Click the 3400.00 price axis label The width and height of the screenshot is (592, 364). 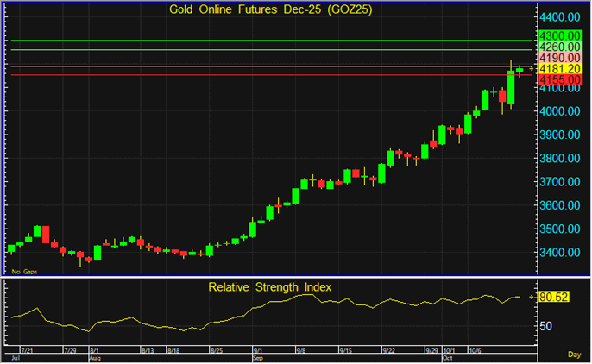(x=559, y=253)
